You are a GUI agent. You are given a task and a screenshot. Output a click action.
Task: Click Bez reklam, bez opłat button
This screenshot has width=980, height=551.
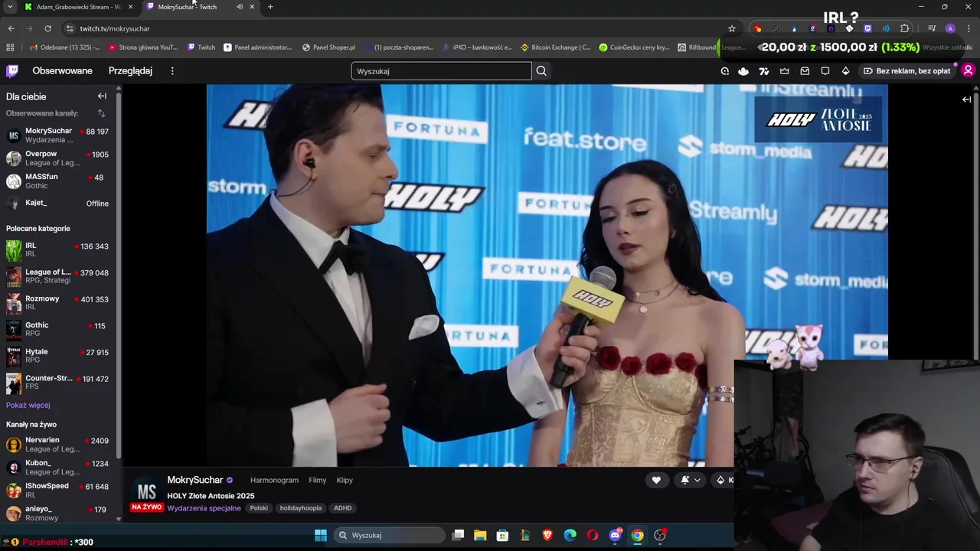906,71
